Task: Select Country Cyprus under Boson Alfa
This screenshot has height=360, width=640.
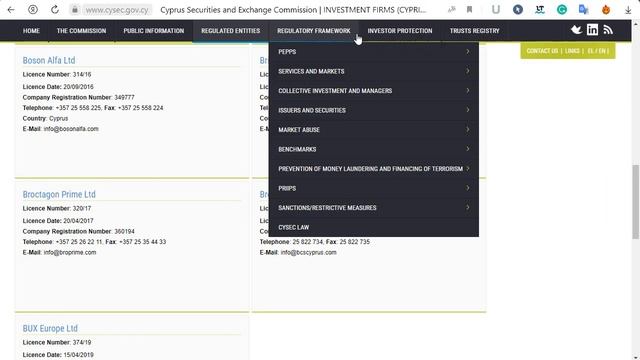Action: point(45,118)
